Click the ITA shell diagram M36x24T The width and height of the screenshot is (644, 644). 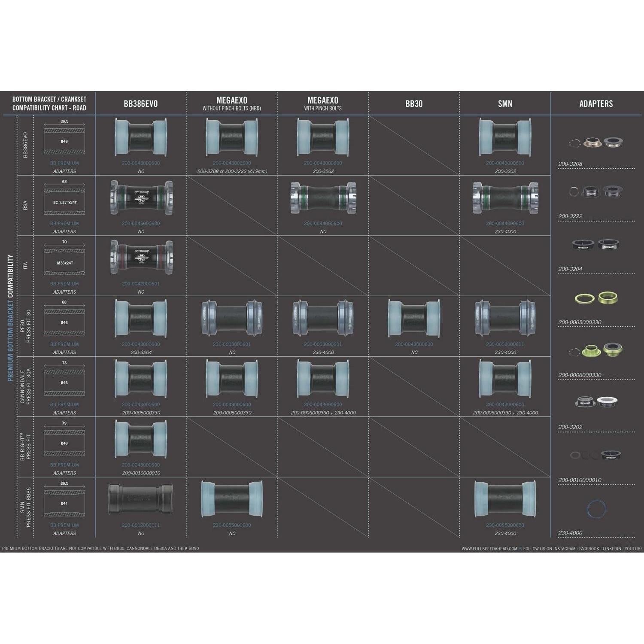pyautogui.click(x=64, y=258)
